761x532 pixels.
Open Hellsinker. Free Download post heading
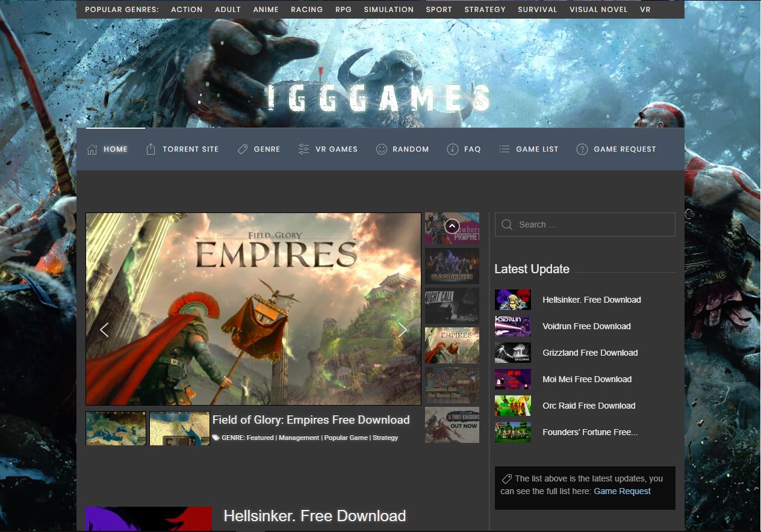tap(315, 516)
